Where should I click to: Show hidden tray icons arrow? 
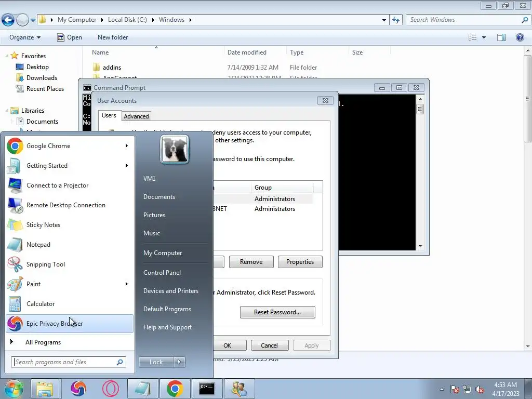[442, 389]
